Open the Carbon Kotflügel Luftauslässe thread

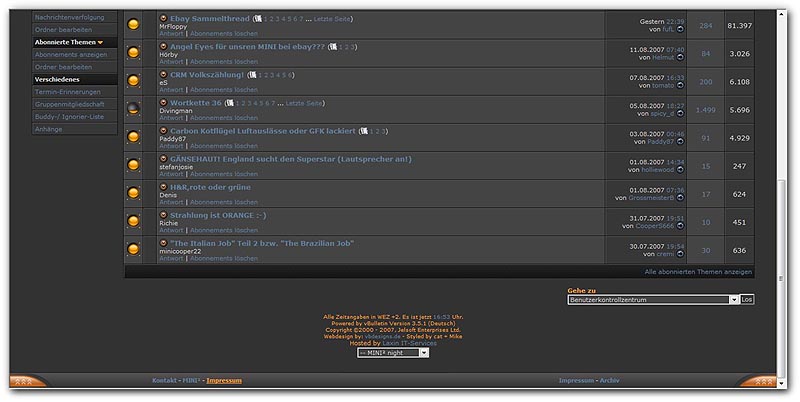263,131
